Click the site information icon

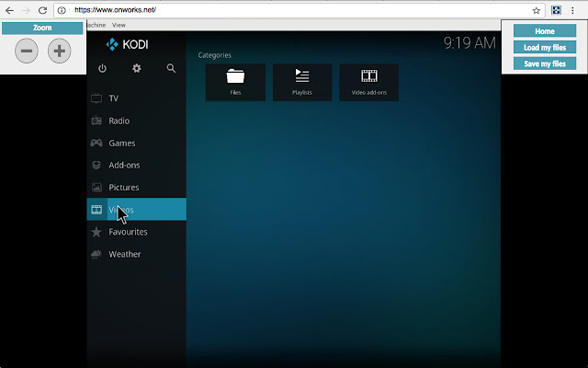click(62, 10)
